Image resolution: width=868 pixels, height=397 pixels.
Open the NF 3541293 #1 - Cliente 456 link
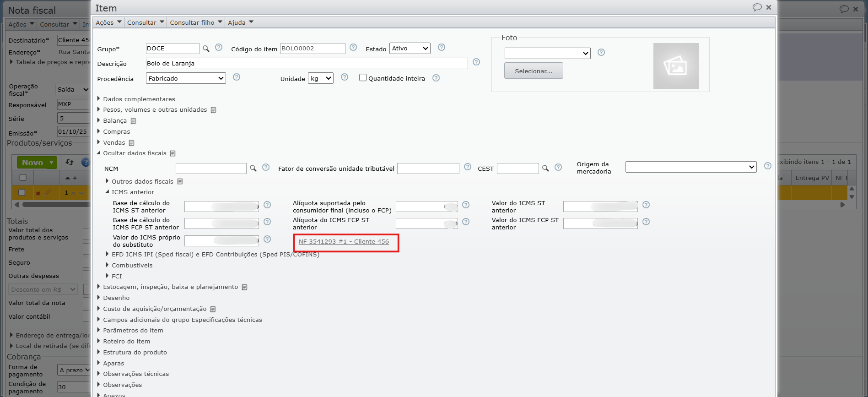tap(344, 242)
